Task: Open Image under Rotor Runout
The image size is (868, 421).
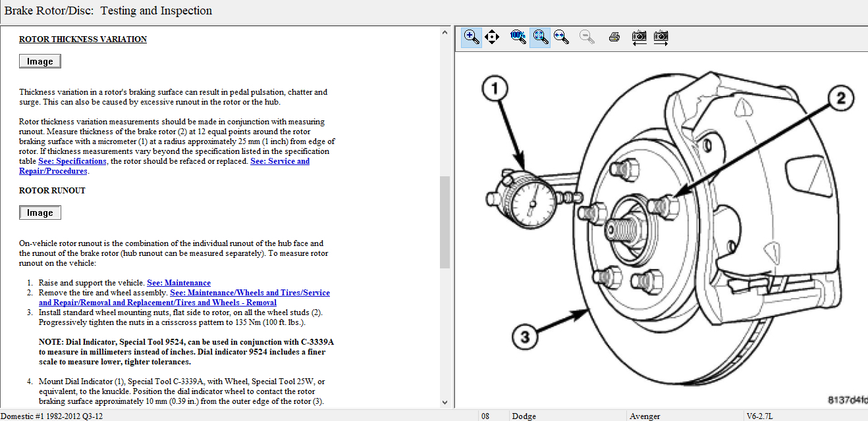Action: [40, 212]
